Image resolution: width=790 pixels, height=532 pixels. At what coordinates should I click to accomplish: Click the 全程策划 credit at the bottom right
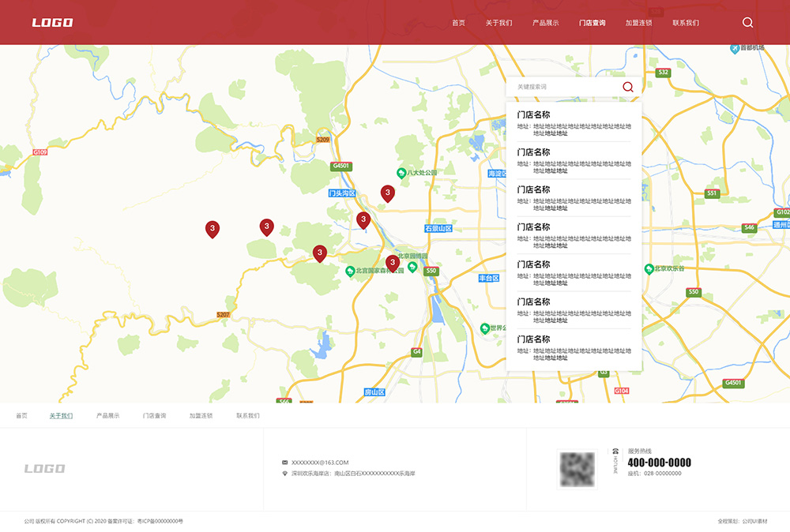(743, 522)
